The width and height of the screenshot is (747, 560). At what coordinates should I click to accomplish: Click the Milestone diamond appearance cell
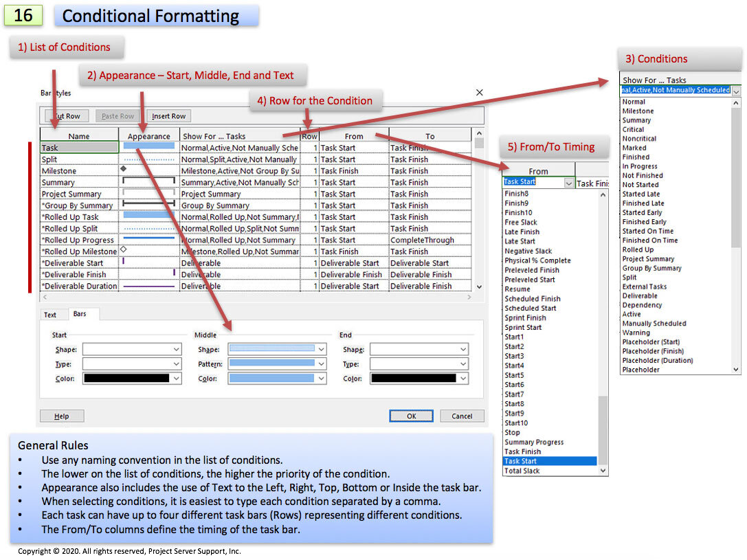pyautogui.click(x=148, y=170)
